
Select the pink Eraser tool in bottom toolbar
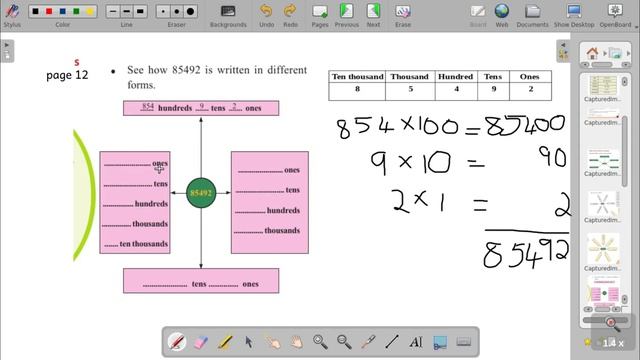[200, 342]
